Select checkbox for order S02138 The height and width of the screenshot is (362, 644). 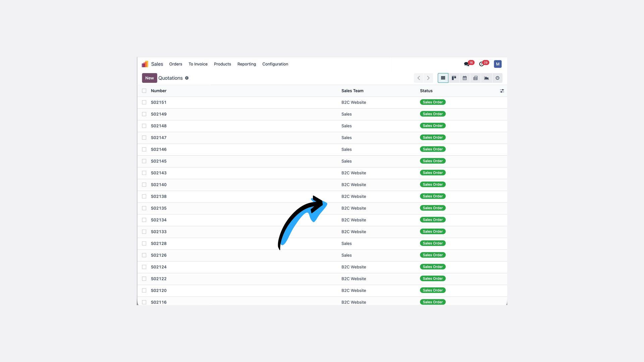click(144, 196)
